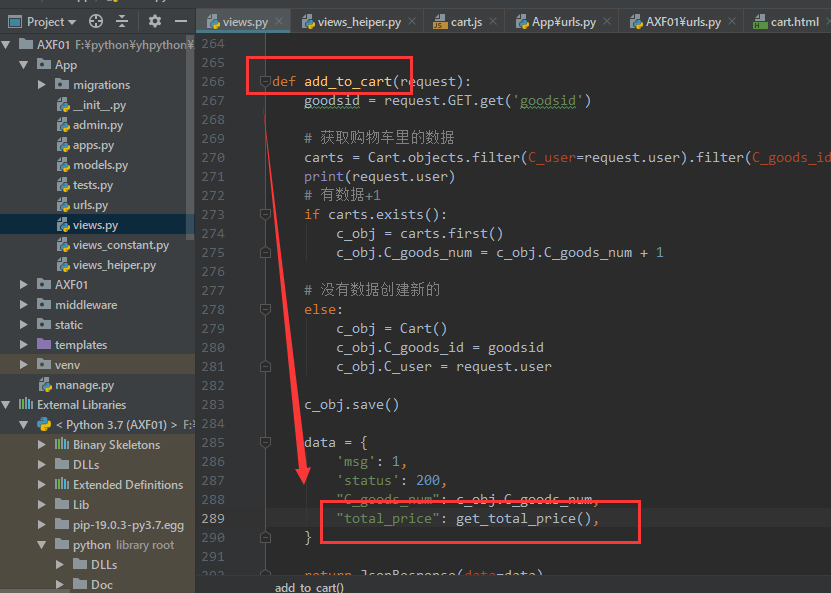This screenshot has height=593, width=831.
Task: Select urls.py in the project tree
Action: tap(90, 205)
